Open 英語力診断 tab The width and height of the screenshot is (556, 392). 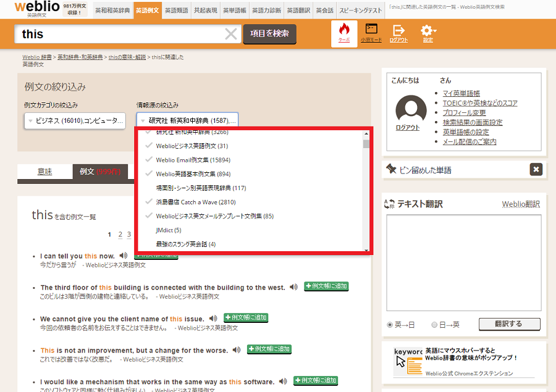(266, 10)
